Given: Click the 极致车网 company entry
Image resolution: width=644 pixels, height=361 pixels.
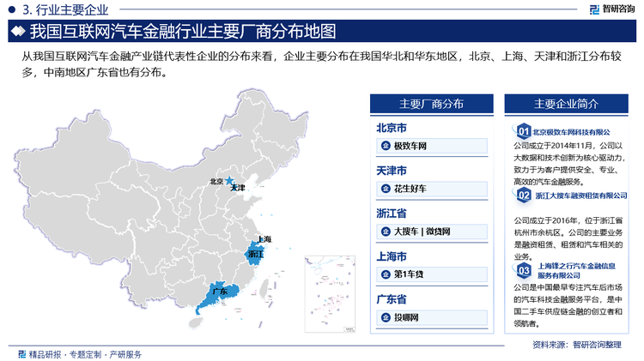Looking at the screenshot, I should 432,146.
